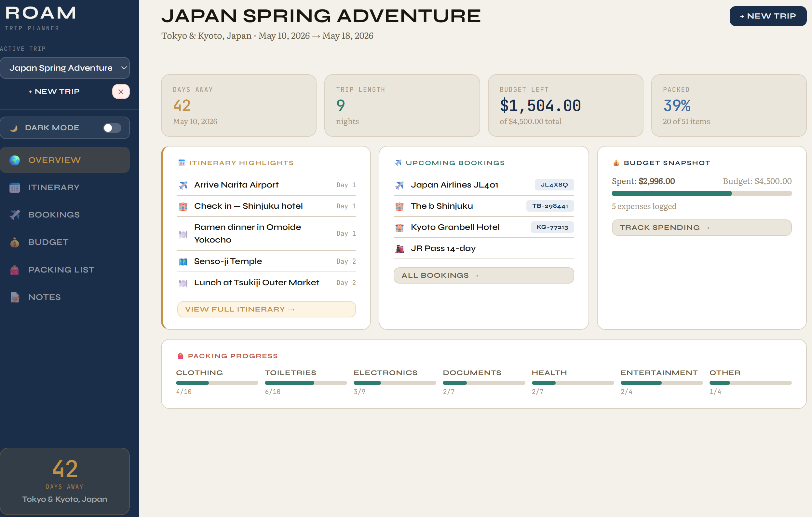The image size is (812, 517).
Task: Click the KG-77213 confirmation code badge
Action: tap(552, 228)
